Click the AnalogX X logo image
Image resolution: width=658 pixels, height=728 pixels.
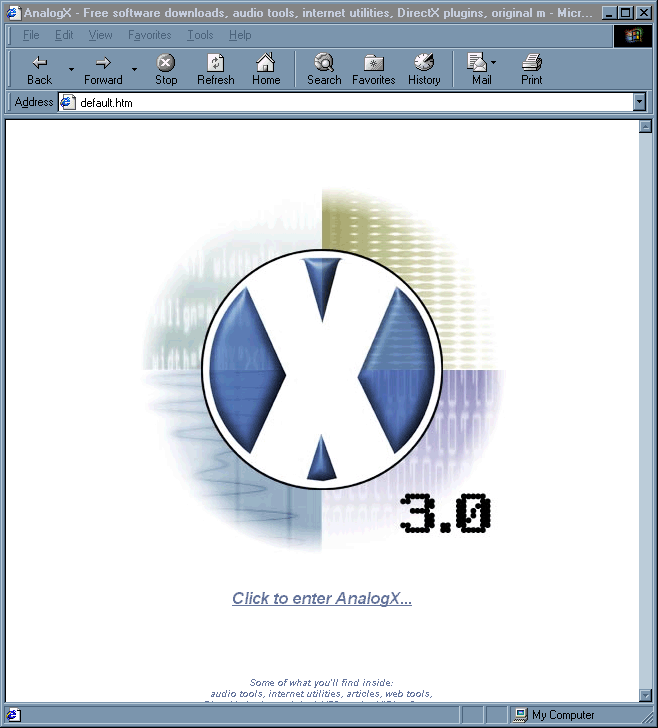pyautogui.click(x=321, y=370)
